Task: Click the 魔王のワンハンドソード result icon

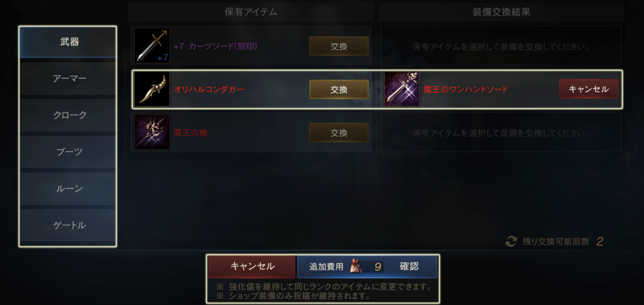Action: pos(402,89)
